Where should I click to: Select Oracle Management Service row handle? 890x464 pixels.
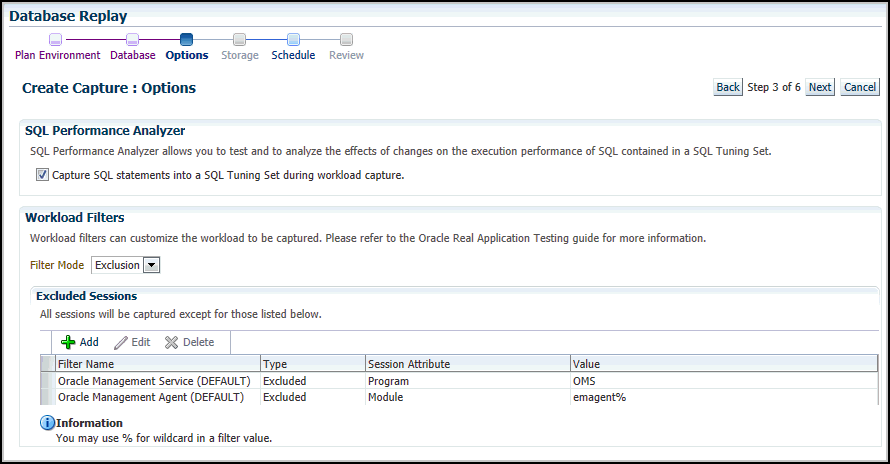pos(47,381)
